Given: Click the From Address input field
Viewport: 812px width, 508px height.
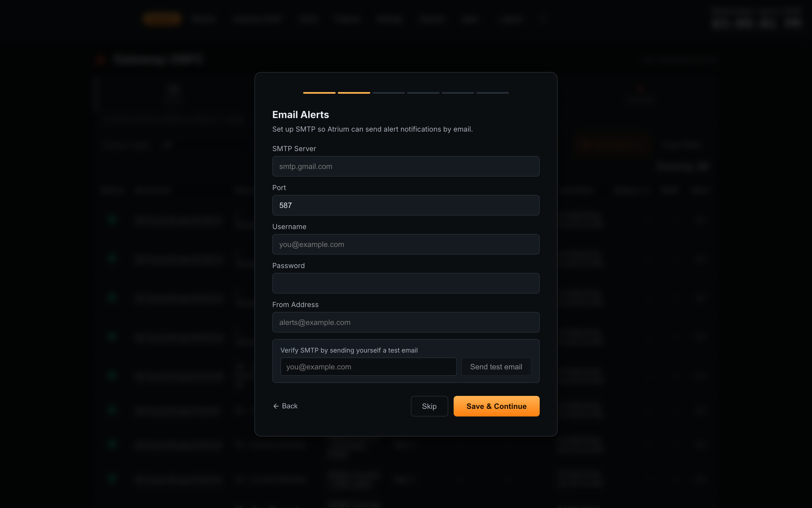Looking at the screenshot, I should point(406,322).
